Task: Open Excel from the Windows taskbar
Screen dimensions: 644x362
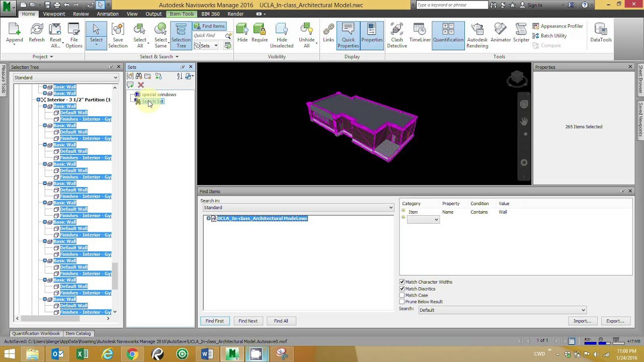Action: tap(83, 354)
